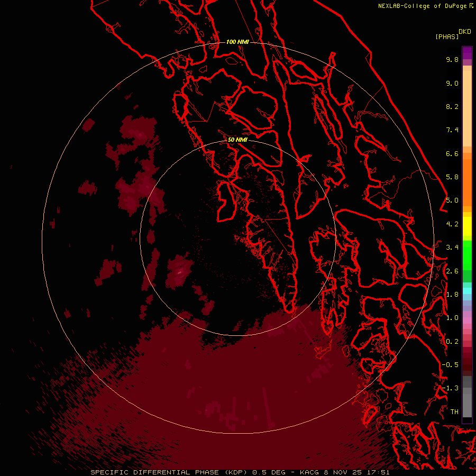This screenshot has width=476, height=476.
Task: Click the KACG radar site identifier
Action: click(309, 472)
